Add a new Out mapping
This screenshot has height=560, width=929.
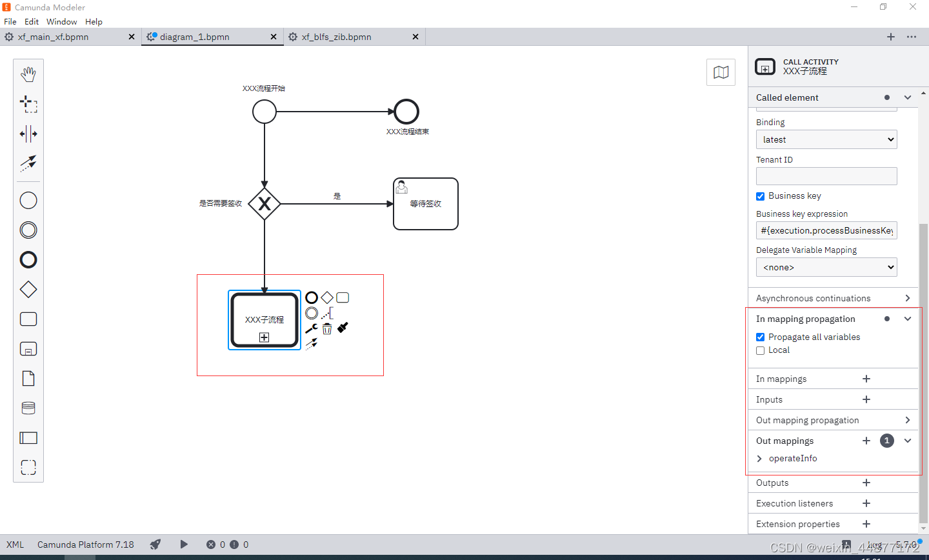866,441
